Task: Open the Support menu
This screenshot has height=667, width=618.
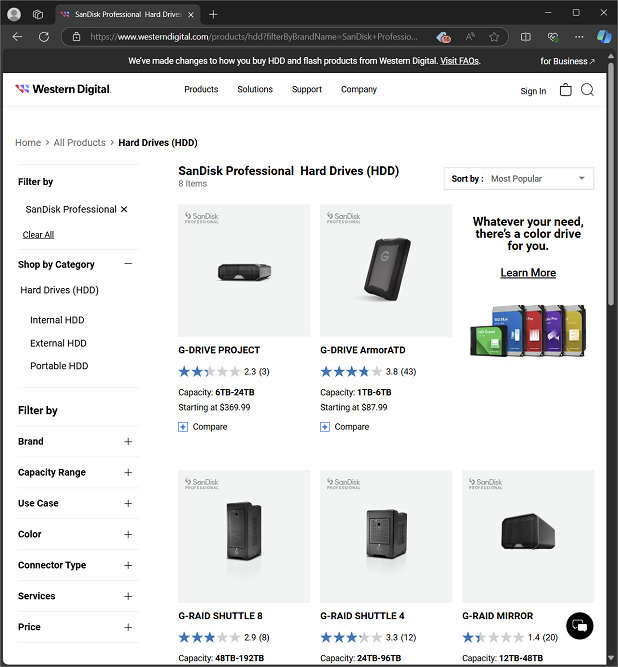Action: [306, 89]
